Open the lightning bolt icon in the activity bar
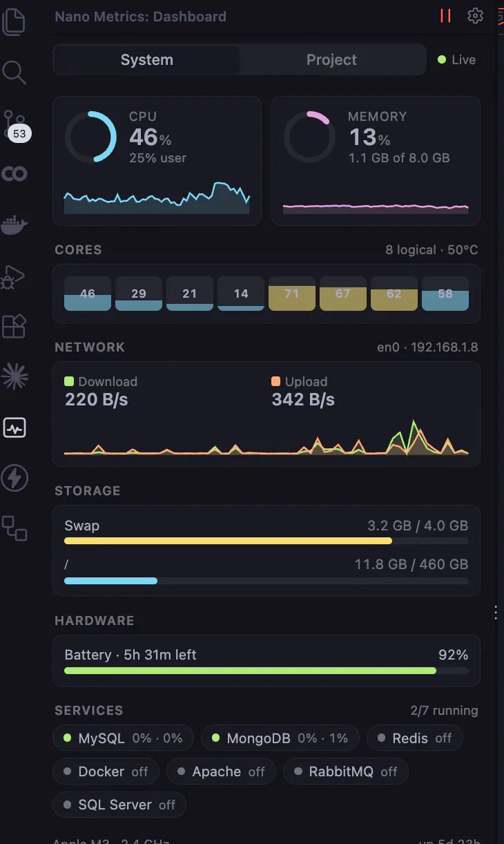 point(14,478)
